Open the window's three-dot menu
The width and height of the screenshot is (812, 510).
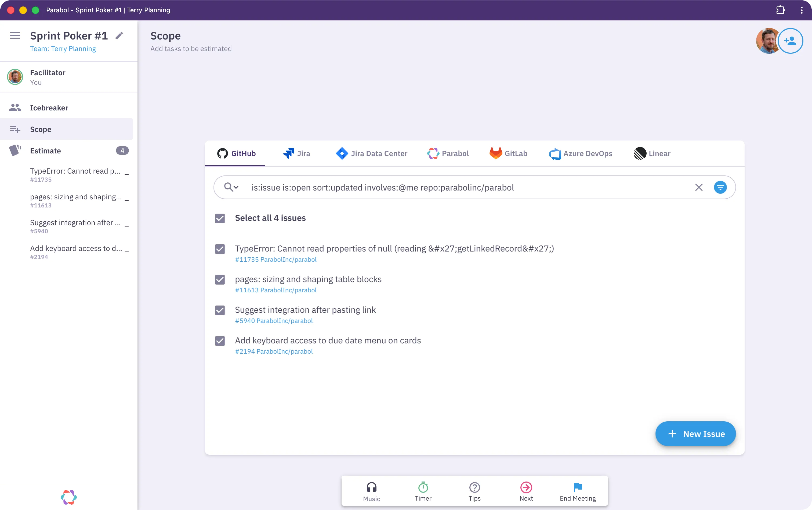802,10
